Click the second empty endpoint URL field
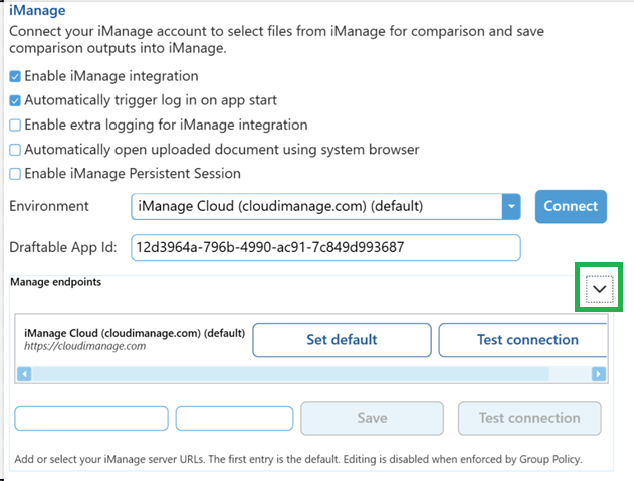634x481 pixels. click(234, 418)
